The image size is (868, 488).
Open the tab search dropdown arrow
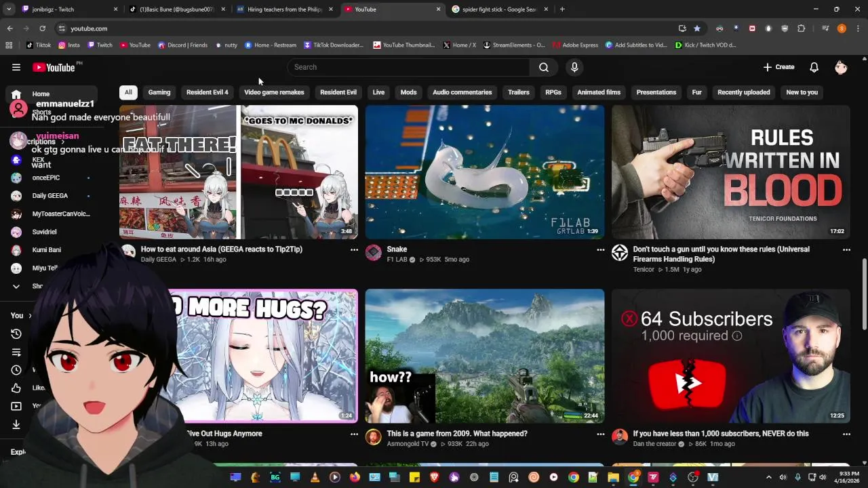click(9, 9)
